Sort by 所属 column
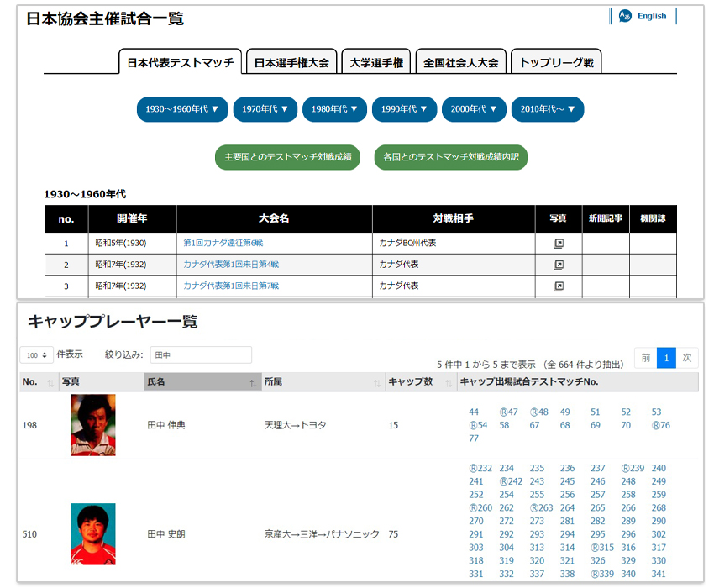This screenshot has height=588, width=714. (376, 383)
